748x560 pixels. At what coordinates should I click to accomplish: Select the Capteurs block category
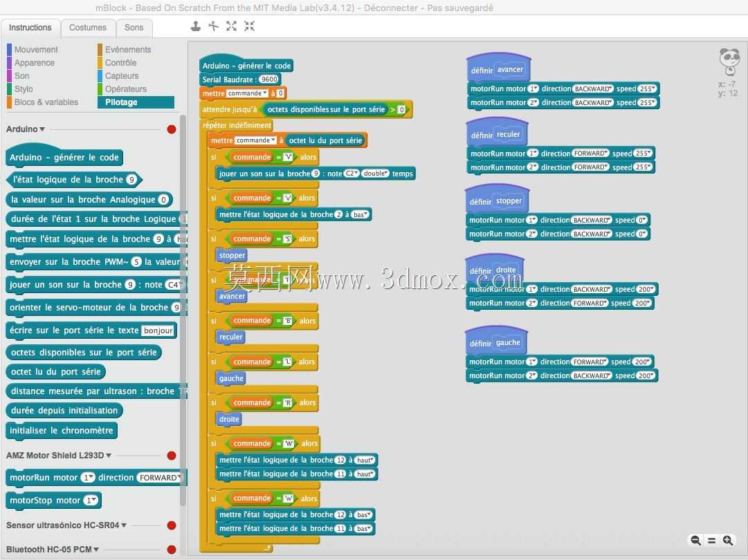pyautogui.click(x=122, y=76)
